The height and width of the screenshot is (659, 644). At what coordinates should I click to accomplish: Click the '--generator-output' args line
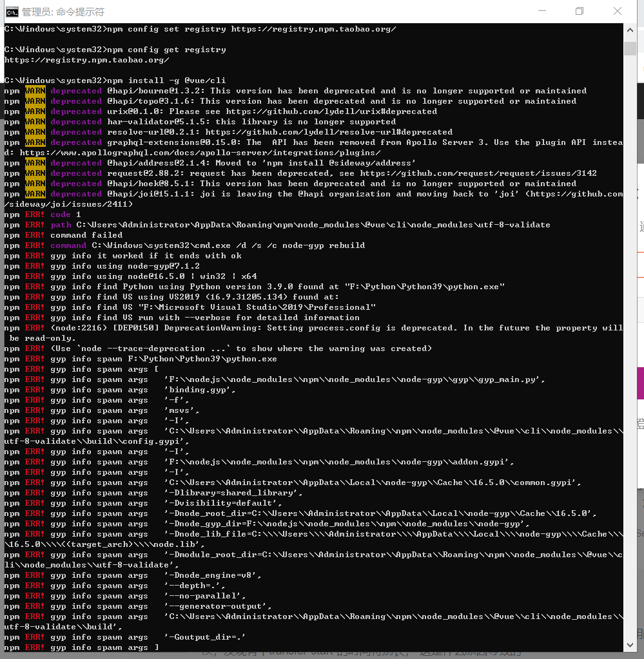(139, 606)
